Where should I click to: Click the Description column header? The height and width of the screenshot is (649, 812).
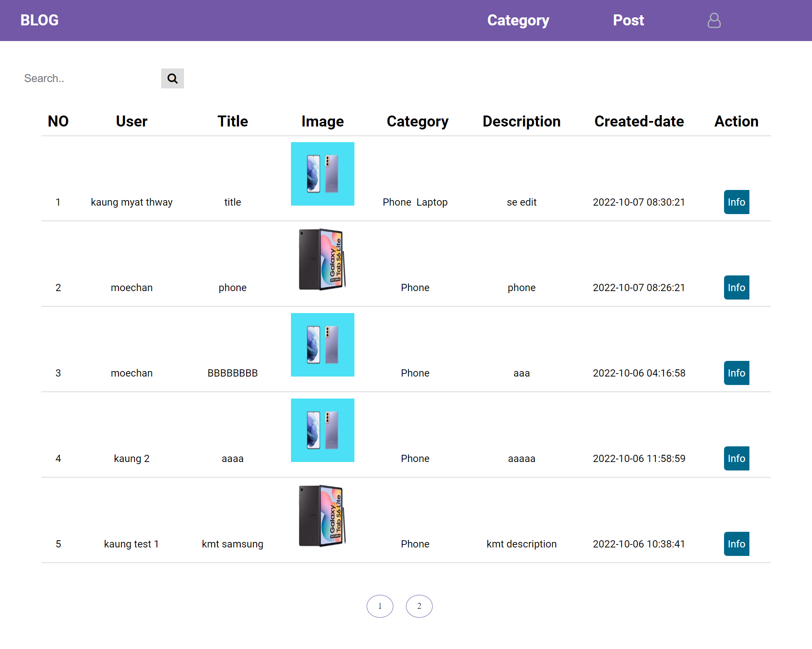pos(521,121)
